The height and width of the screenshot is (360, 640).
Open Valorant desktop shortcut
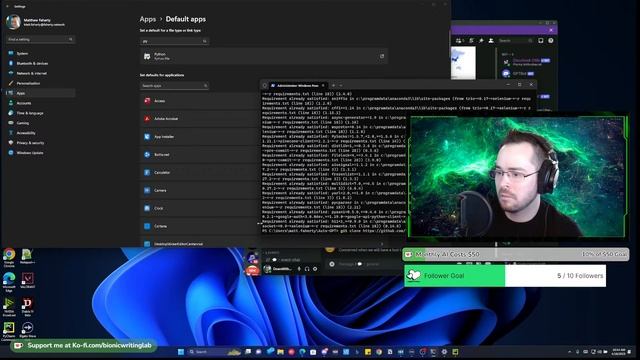tap(27, 281)
